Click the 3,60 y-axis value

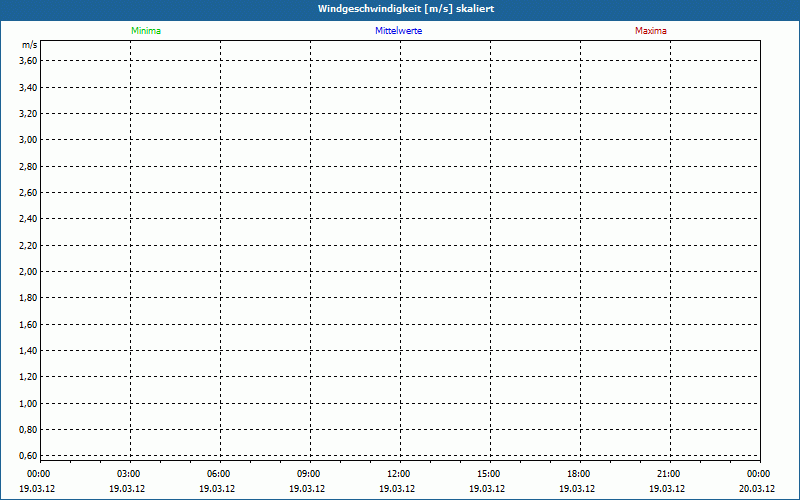click(28, 61)
